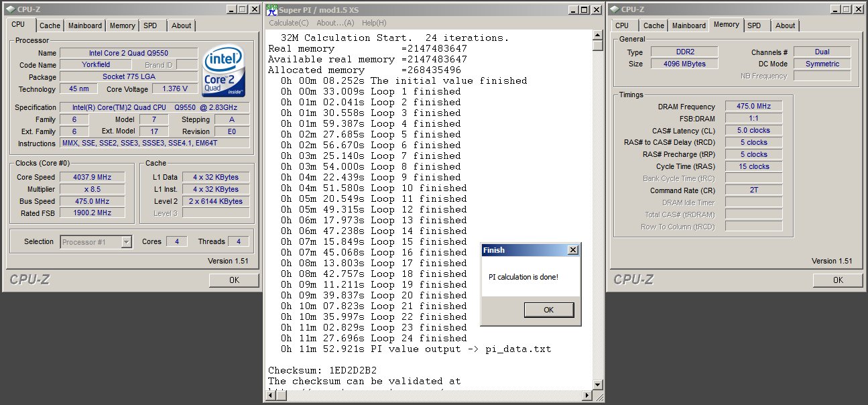Image resolution: width=868 pixels, height=405 pixels.
Task: Click the Intel Core 2 Quad logo
Action: click(x=223, y=72)
